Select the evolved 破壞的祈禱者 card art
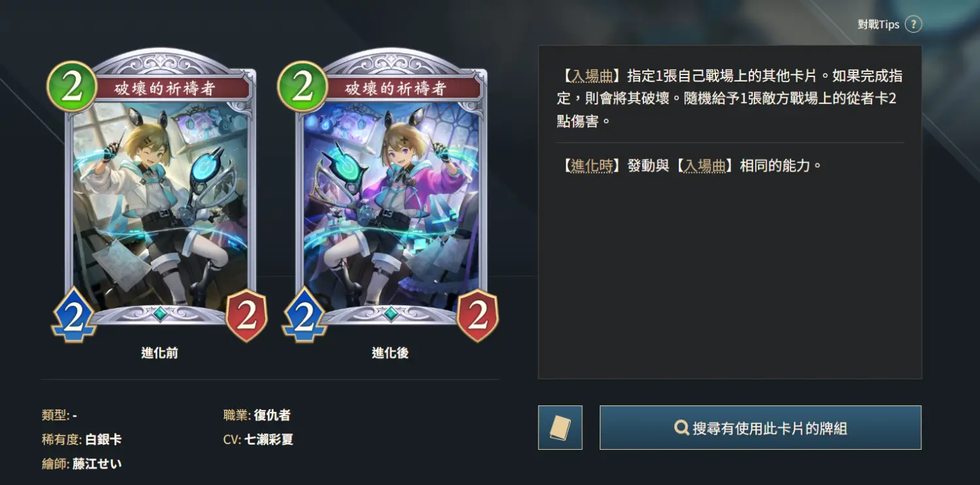 [391, 193]
